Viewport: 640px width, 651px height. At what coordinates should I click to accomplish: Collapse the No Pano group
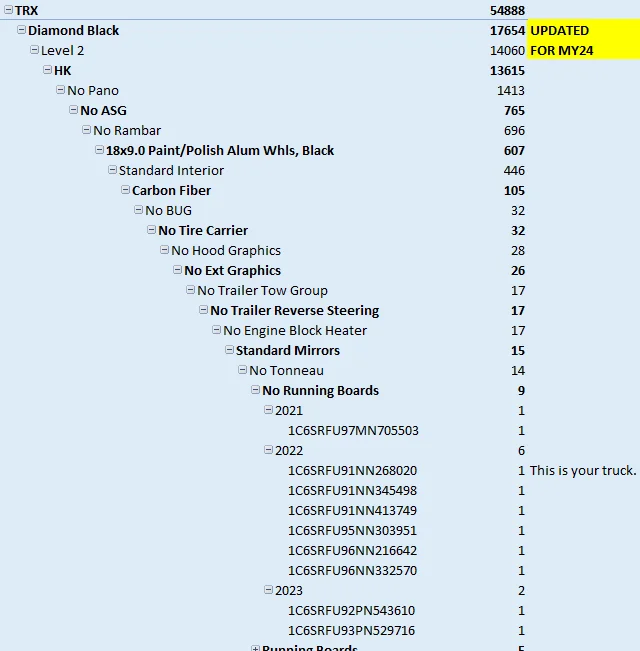point(61,90)
